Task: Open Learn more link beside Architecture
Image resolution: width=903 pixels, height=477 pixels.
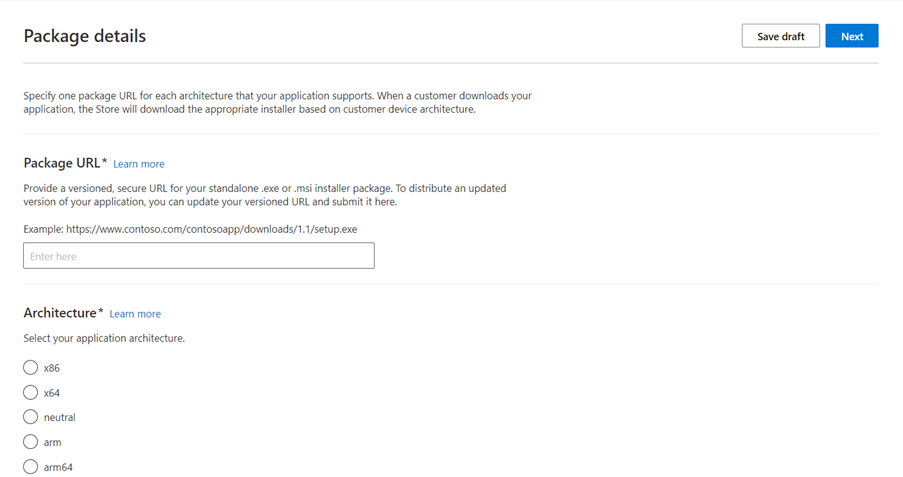Action: click(x=135, y=314)
